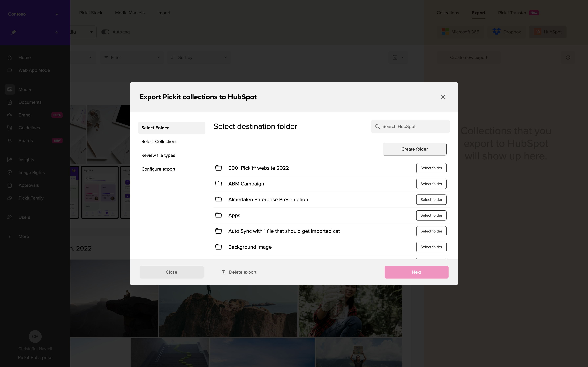This screenshot has height=367, width=588.
Task: Click the trash icon beside Delete export
Action: point(223,272)
